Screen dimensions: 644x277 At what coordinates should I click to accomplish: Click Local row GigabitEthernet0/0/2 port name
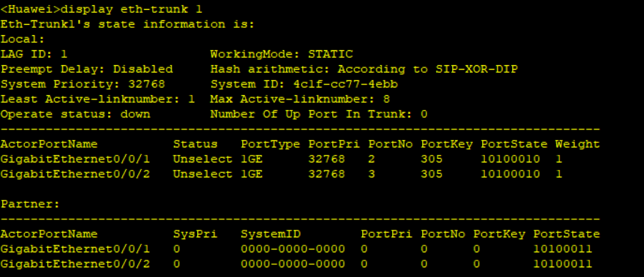[x=75, y=174]
